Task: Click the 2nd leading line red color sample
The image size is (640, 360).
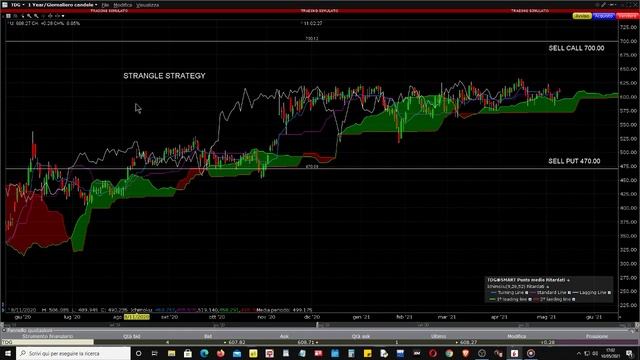Action: (536, 299)
